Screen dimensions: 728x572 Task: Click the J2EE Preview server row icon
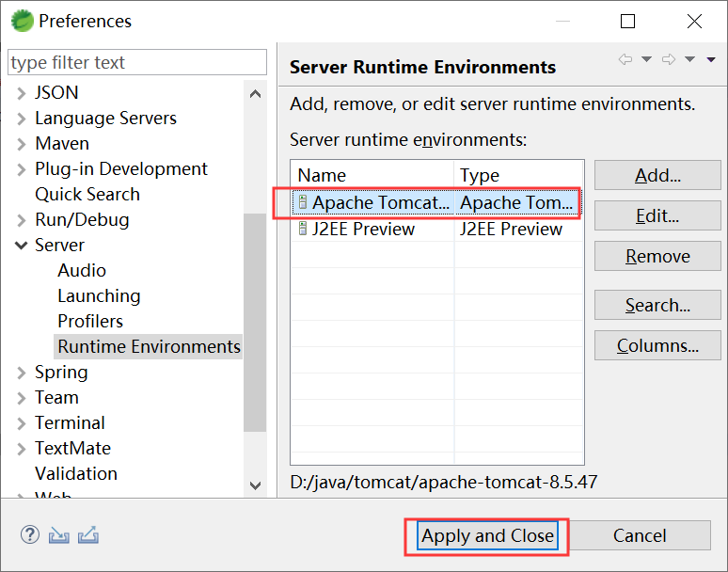[x=303, y=229]
